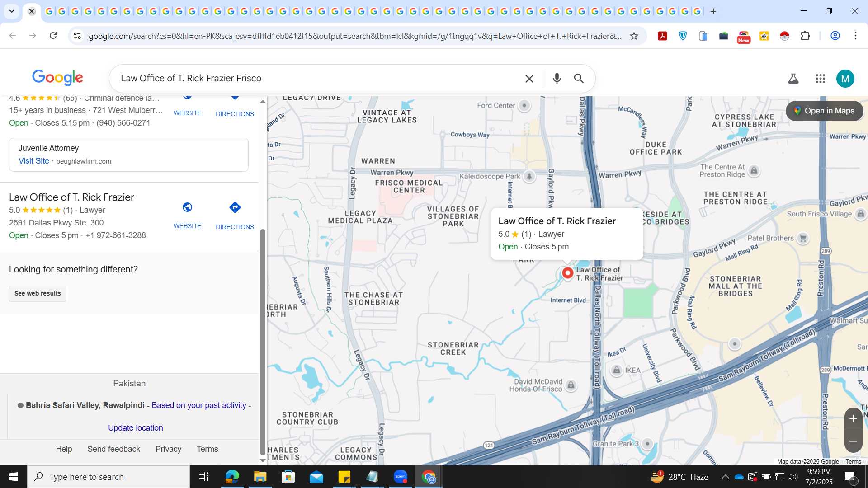Open the Google apps grid
The image size is (868, 488).
[x=821, y=79]
